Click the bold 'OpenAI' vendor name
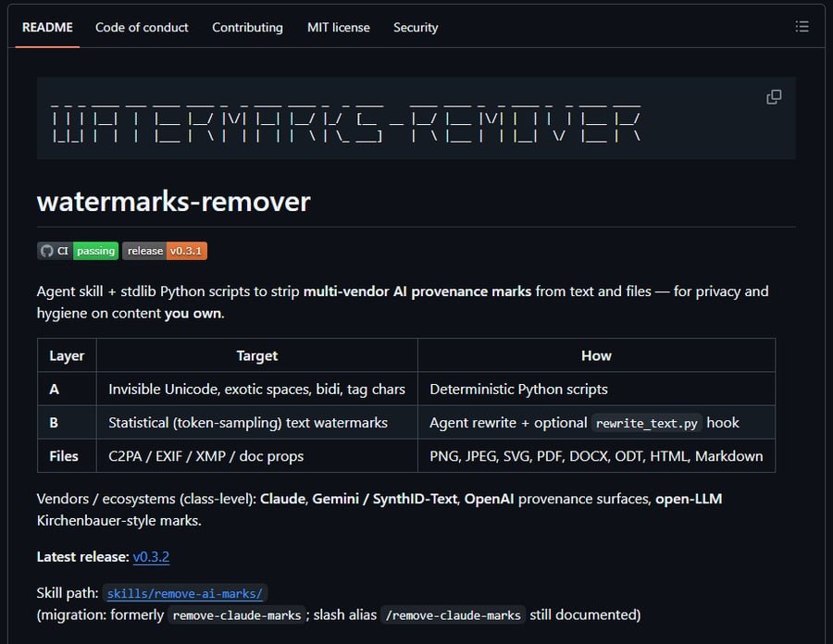Image resolution: width=833 pixels, height=644 pixels. (490, 499)
